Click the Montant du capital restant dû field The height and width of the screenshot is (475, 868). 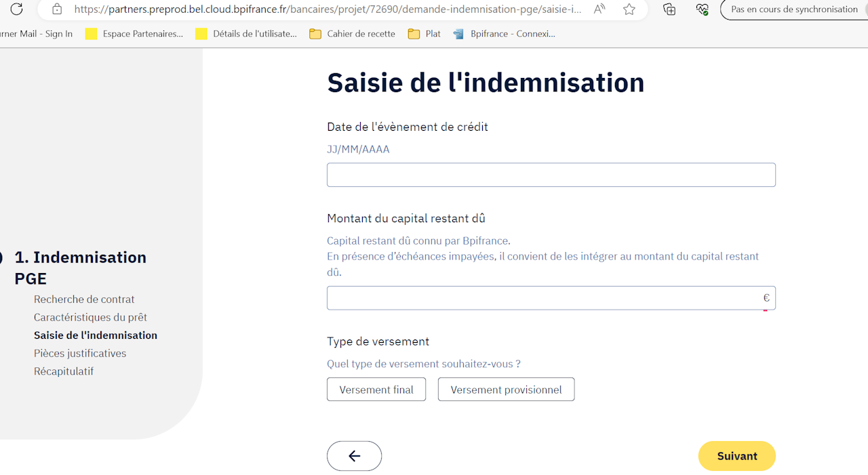542,298
